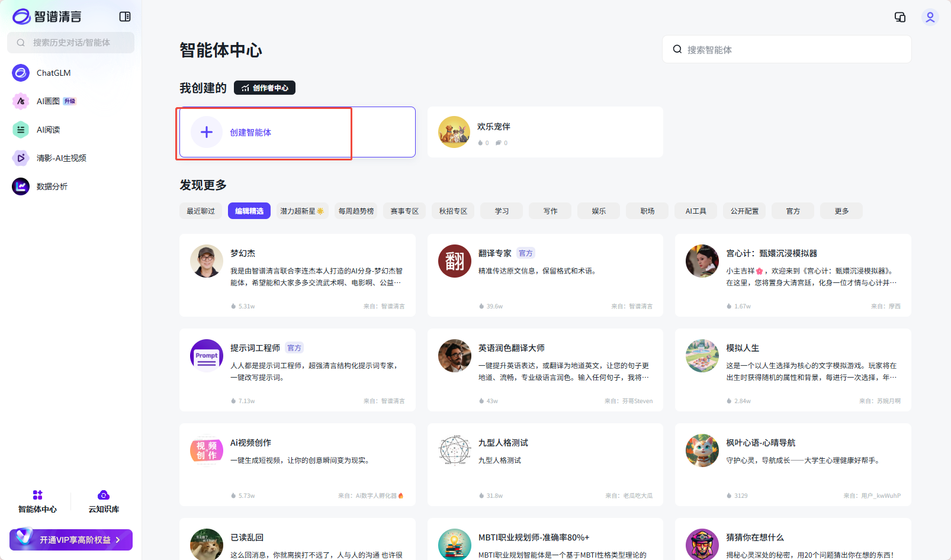Click the 已读乱回 cat avatar
The image size is (951, 560).
(207, 544)
